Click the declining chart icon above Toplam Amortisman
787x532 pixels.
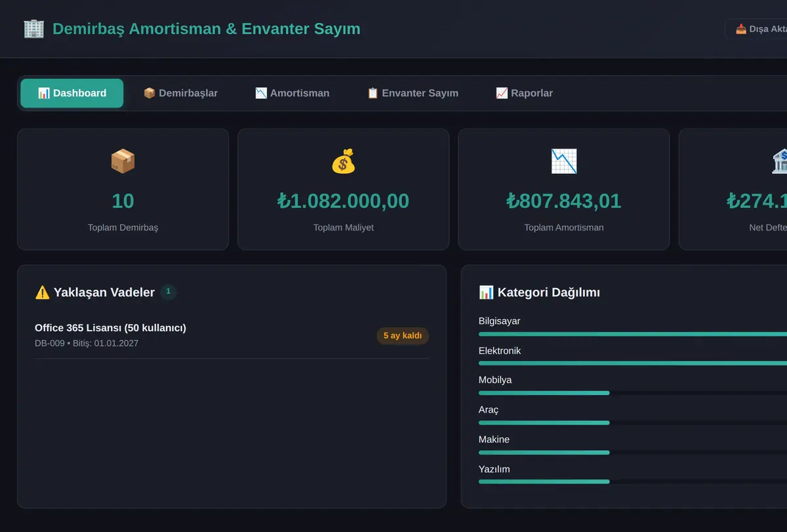563,161
